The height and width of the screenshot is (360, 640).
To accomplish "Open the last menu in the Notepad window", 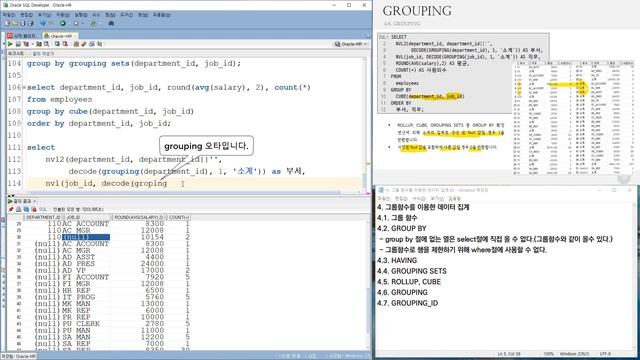I will click(x=454, y=198).
